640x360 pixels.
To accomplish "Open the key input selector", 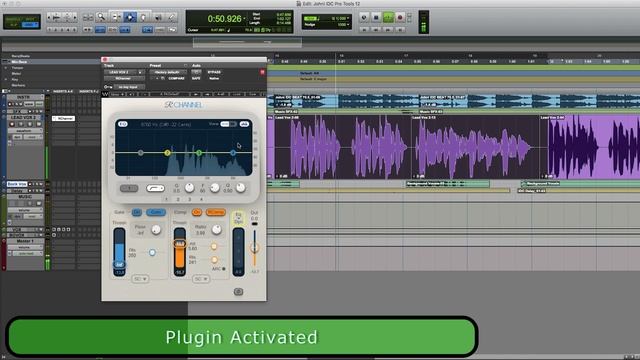I will point(129,87).
